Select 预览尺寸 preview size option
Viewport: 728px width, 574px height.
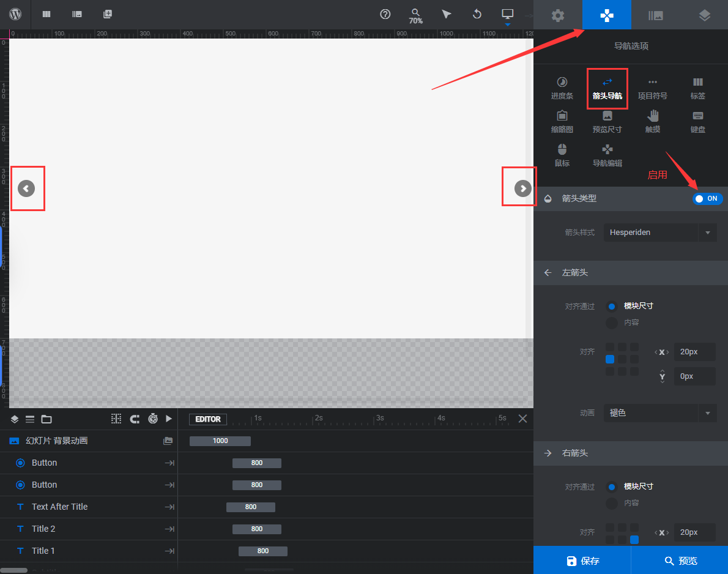(x=607, y=122)
